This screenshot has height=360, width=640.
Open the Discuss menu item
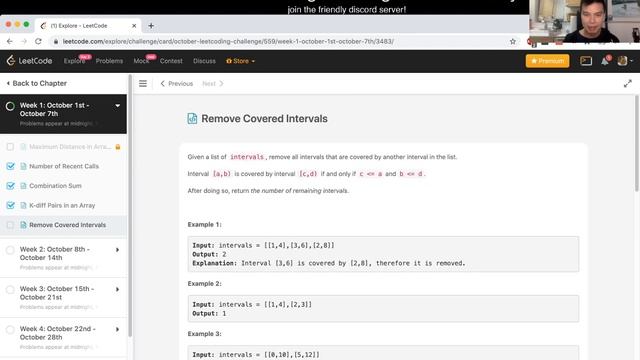pyautogui.click(x=204, y=61)
